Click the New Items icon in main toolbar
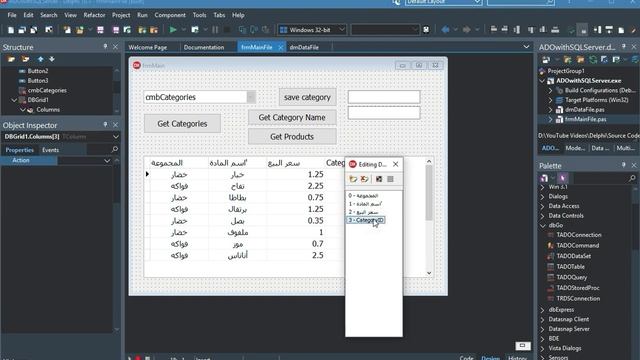Image resolution: width=640 pixels, height=360 pixels. [x=11, y=30]
